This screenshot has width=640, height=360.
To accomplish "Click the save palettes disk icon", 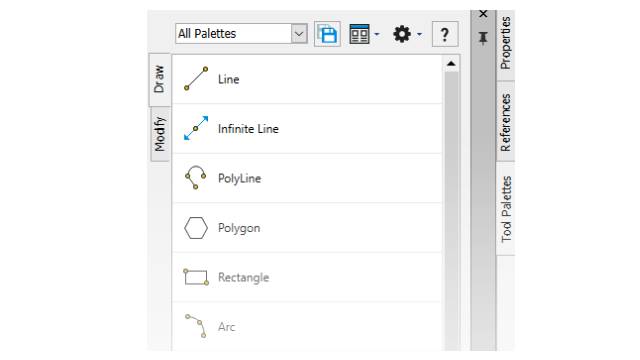I will point(327,34).
